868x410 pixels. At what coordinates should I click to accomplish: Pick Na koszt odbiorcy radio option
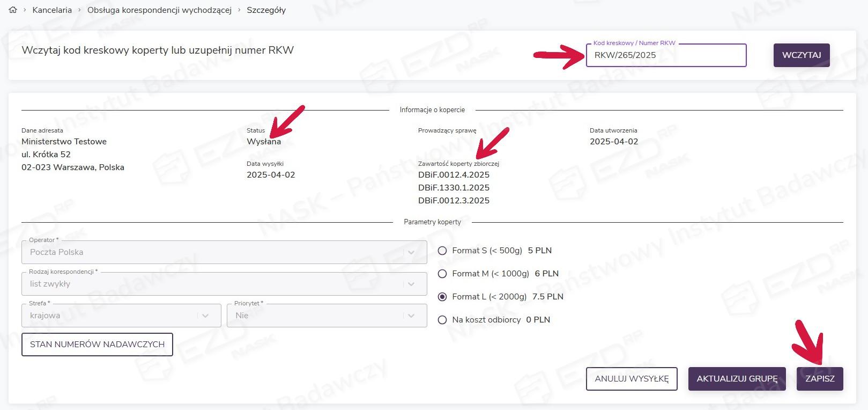442,320
